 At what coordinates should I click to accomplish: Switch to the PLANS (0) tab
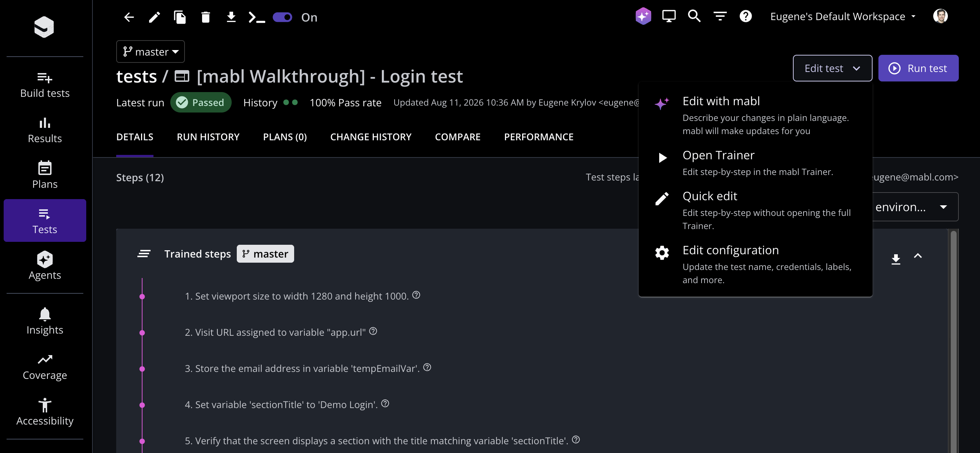pyautogui.click(x=285, y=137)
